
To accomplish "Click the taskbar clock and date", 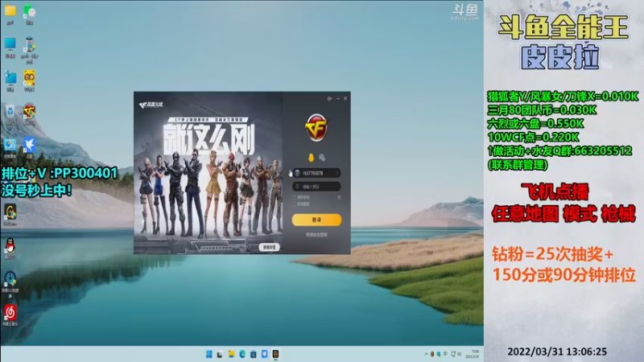I will [x=474, y=354].
